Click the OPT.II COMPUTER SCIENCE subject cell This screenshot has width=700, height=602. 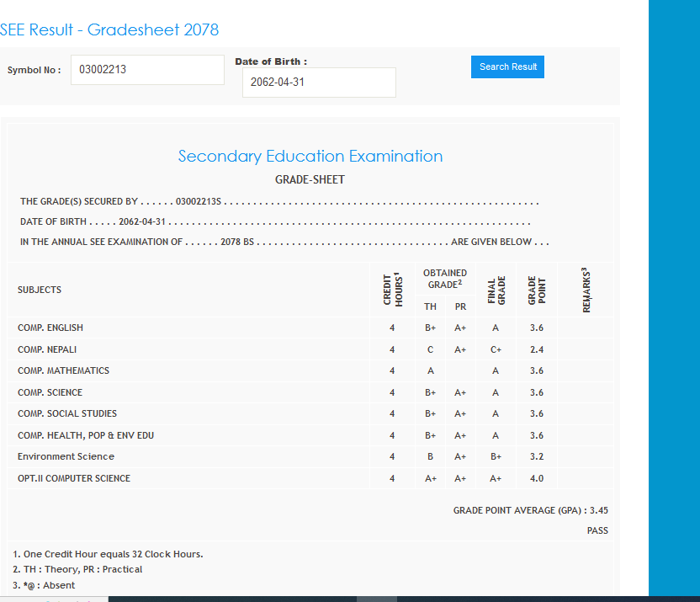coord(74,478)
